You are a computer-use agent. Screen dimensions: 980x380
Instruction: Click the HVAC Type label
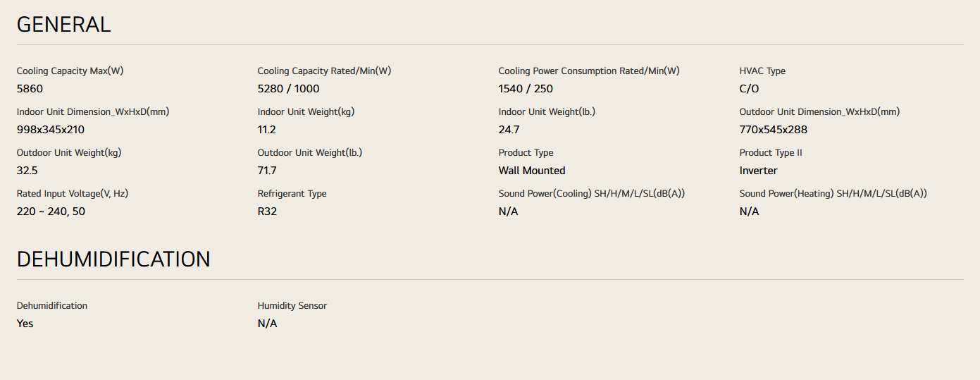(x=762, y=71)
